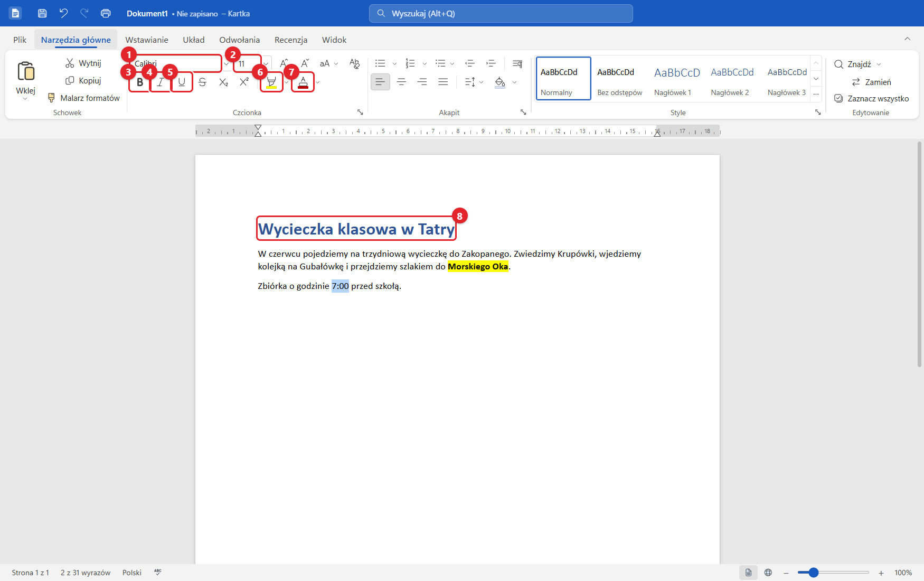Image resolution: width=924 pixels, height=581 pixels.
Task: Apply yellow text highlight color
Action: 271,82
